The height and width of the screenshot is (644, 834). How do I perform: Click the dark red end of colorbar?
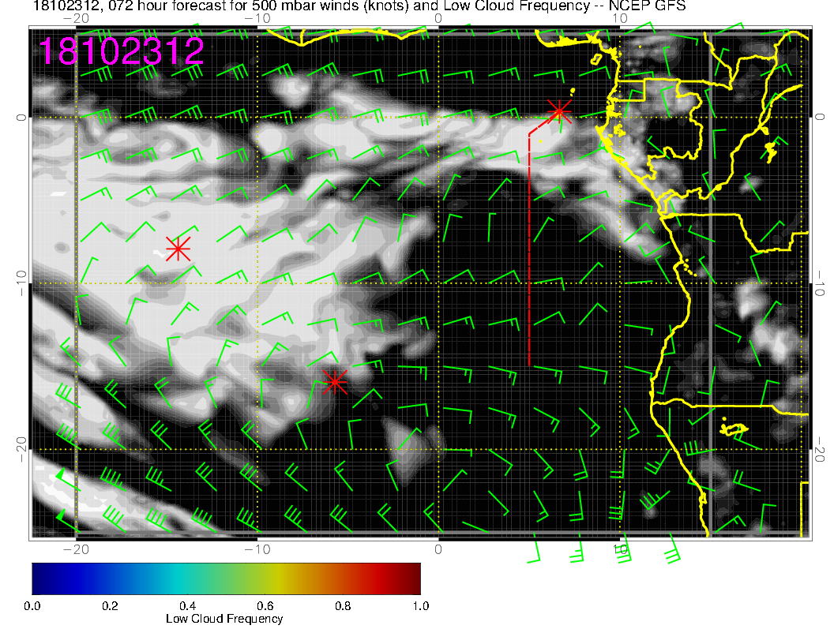coord(414,578)
